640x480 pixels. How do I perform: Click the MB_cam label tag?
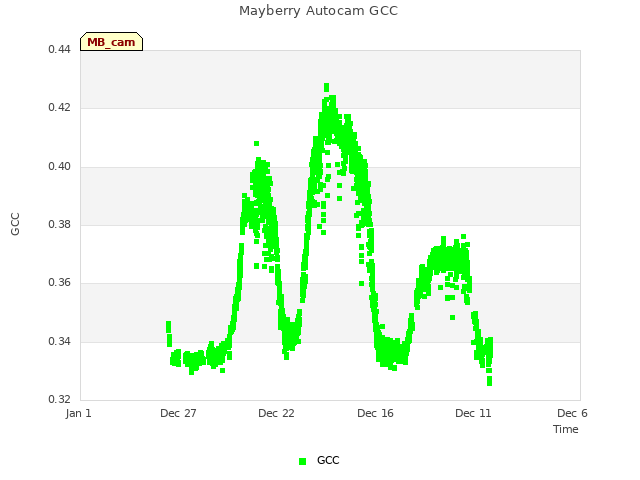[x=111, y=42]
